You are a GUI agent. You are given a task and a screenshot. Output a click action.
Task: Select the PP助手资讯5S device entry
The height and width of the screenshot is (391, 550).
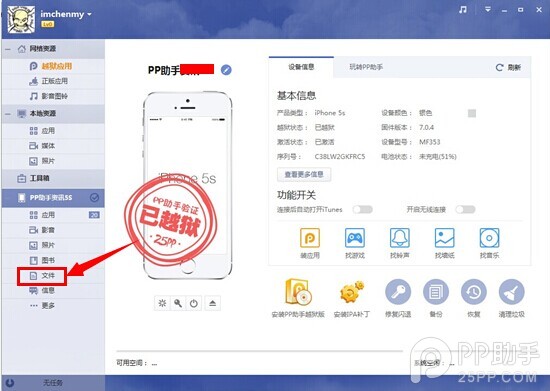point(53,198)
